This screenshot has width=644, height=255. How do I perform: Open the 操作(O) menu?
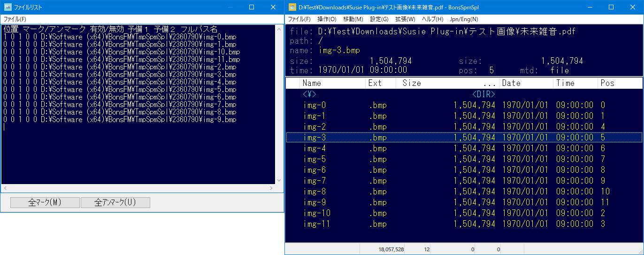[327, 19]
